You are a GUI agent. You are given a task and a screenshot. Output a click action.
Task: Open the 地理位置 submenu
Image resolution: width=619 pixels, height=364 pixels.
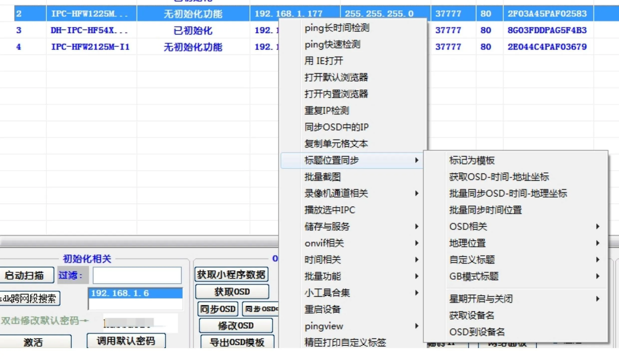(x=467, y=243)
